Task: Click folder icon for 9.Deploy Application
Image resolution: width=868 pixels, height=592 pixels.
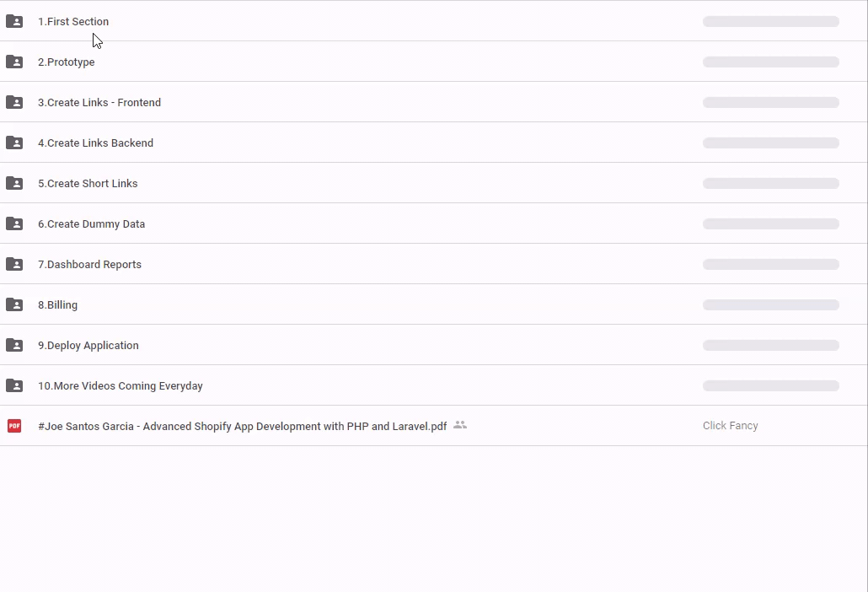Action: (14, 345)
